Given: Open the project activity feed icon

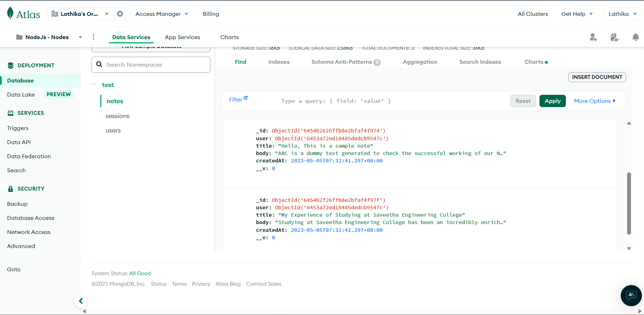Looking at the screenshot, I should tap(614, 37).
